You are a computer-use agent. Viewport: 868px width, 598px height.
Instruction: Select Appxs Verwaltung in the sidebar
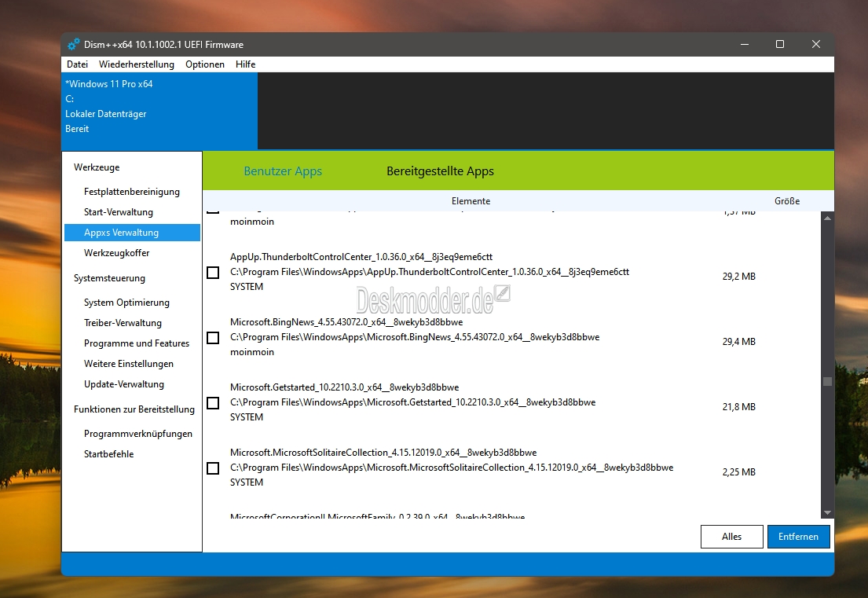click(x=132, y=233)
